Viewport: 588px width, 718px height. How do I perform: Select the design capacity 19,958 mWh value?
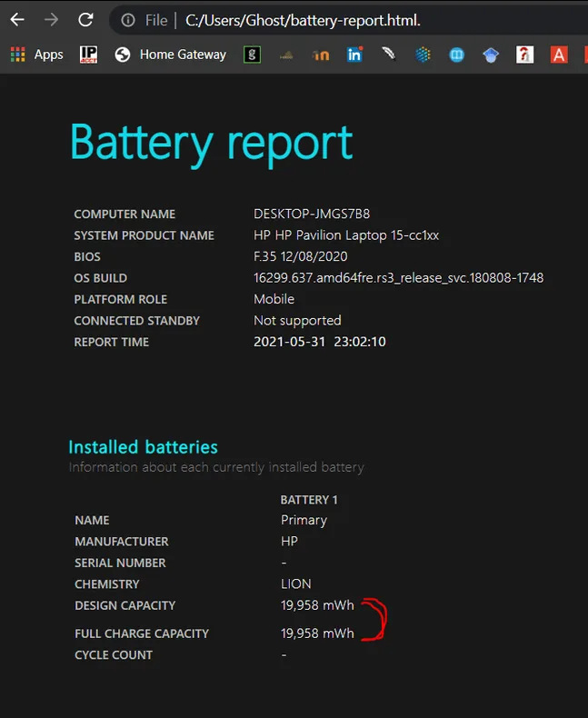click(x=317, y=605)
